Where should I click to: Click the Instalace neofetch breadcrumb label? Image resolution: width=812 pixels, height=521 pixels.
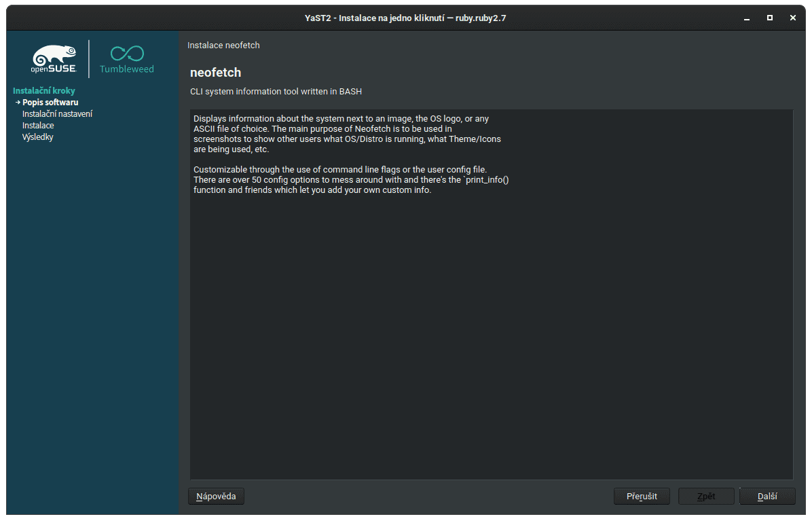point(223,45)
